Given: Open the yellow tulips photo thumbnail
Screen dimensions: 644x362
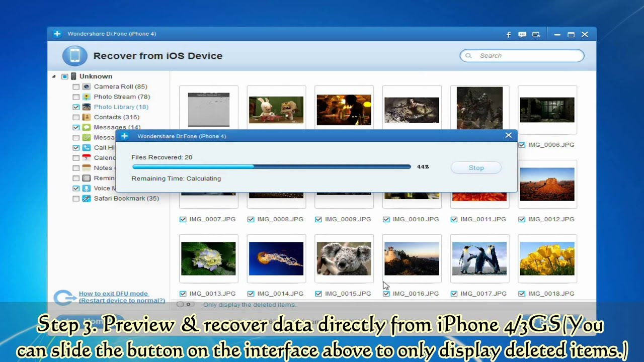Looking at the screenshot, I should click(547, 258).
